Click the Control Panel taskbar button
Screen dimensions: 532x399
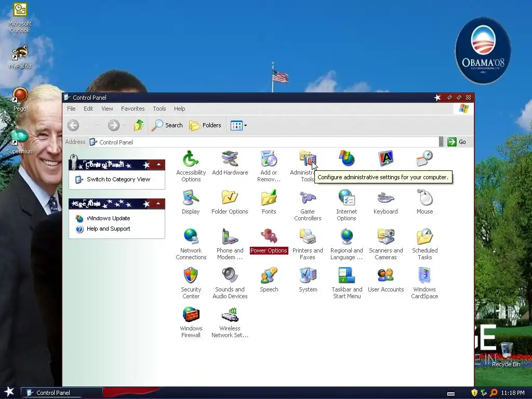click(x=62, y=393)
